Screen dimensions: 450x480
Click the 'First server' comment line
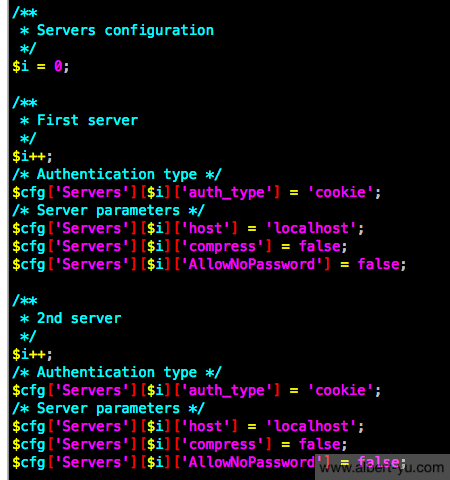click(87, 120)
